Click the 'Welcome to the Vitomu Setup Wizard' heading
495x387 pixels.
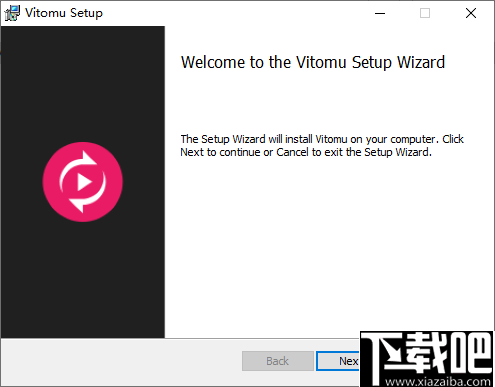(313, 62)
